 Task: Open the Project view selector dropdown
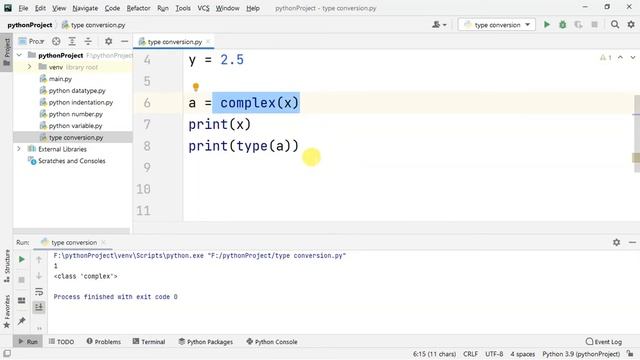(x=31, y=41)
